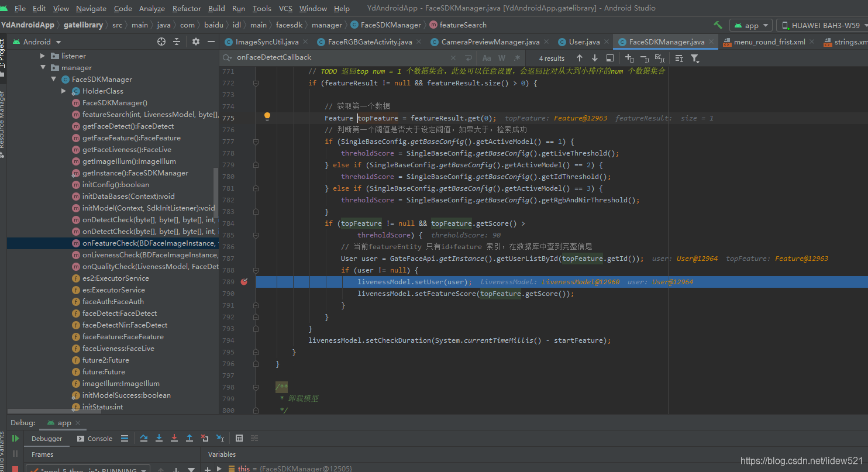Fold the code block at line 772
The width and height of the screenshot is (868, 472).
[x=256, y=83]
